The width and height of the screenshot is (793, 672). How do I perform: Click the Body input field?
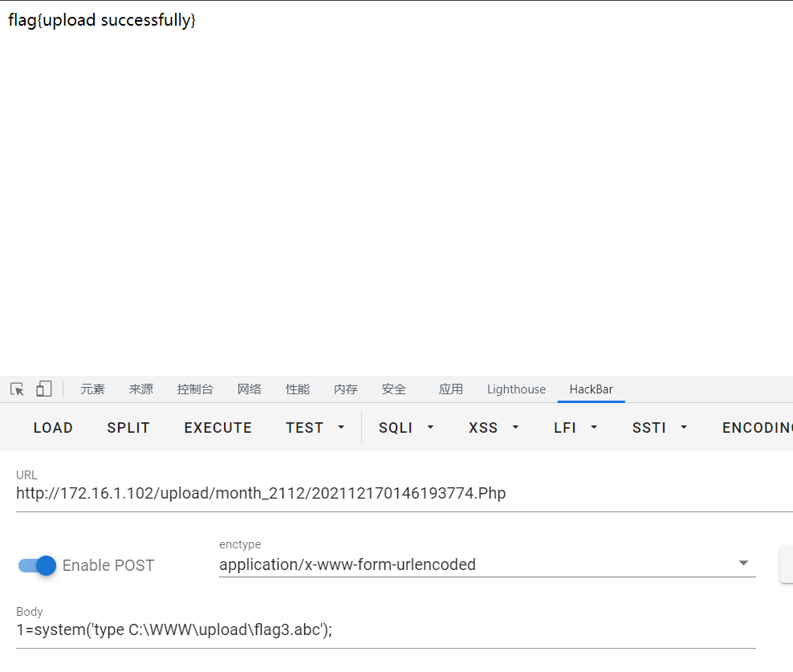tap(386, 630)
